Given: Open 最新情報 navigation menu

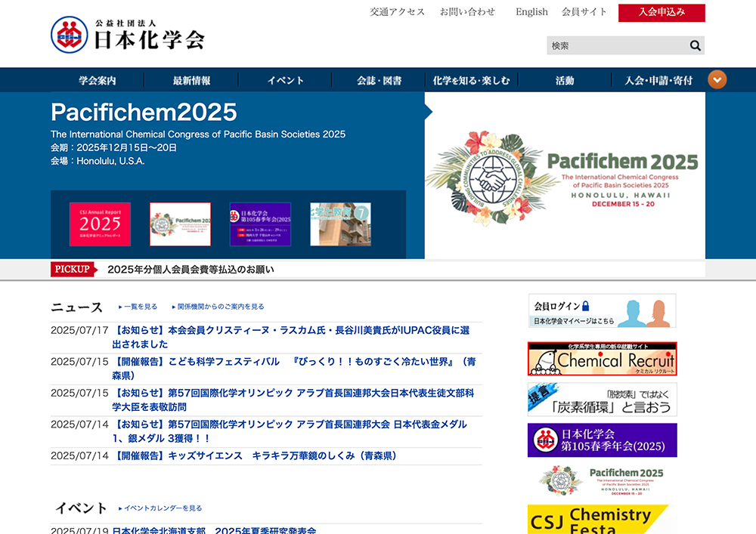Looking at the screenshot, I should point(191,80).
